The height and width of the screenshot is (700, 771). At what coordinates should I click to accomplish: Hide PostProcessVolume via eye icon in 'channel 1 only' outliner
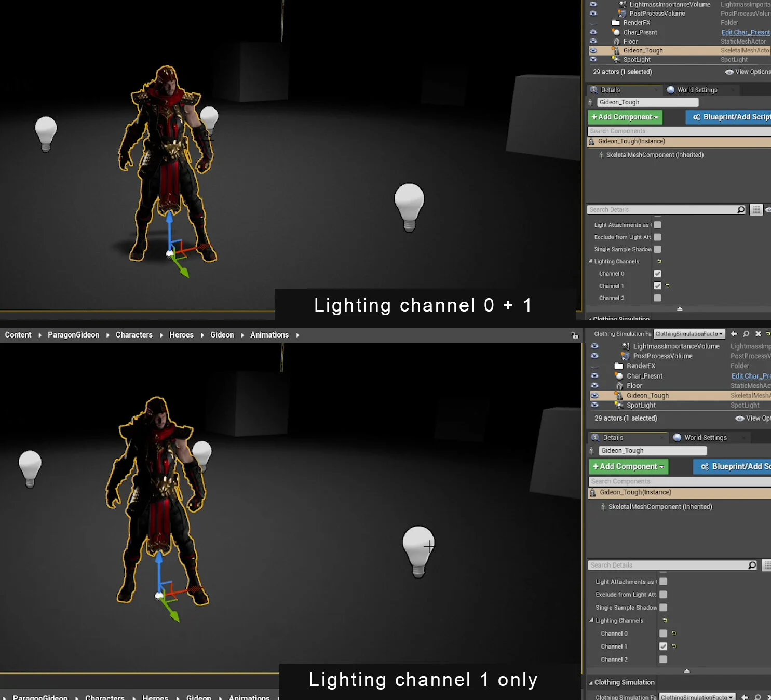(x=595, y=356)
